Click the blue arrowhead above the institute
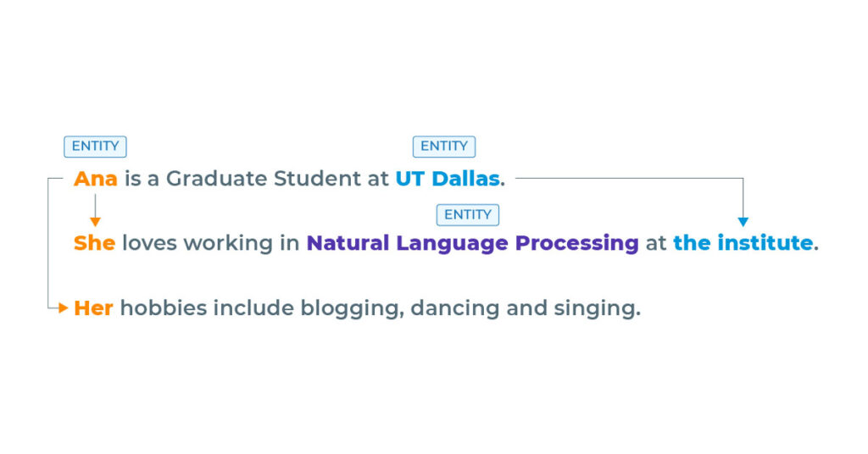Image resolution: width=868 pixels, height=454 pixels. tap(743, 222)
